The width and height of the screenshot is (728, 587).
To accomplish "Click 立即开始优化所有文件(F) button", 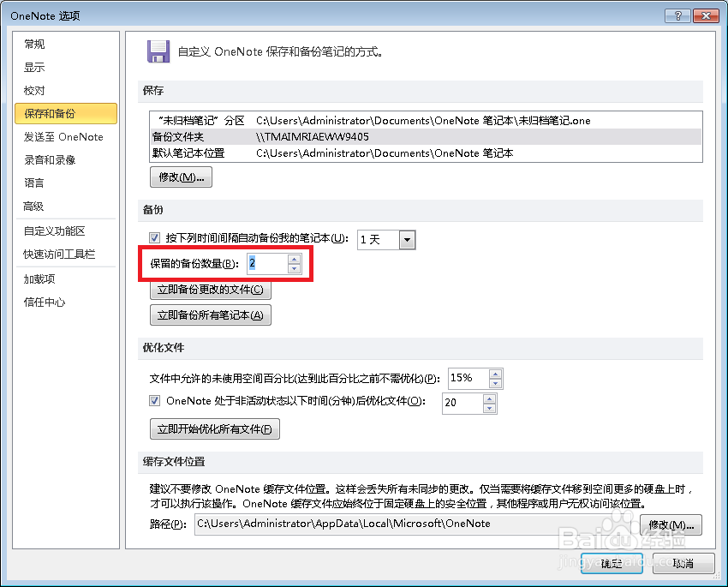I will pos(215,429).
